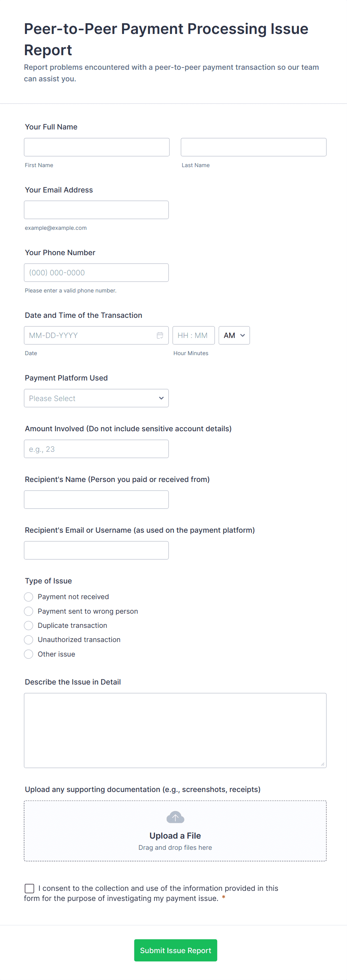Viewport: 347px width, 980px height.
Task: Click the Describe the Issue text area
Action: coord(175,730)
